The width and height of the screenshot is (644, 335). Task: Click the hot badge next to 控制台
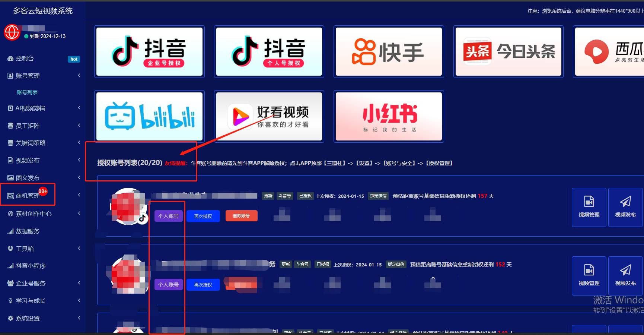74,59
